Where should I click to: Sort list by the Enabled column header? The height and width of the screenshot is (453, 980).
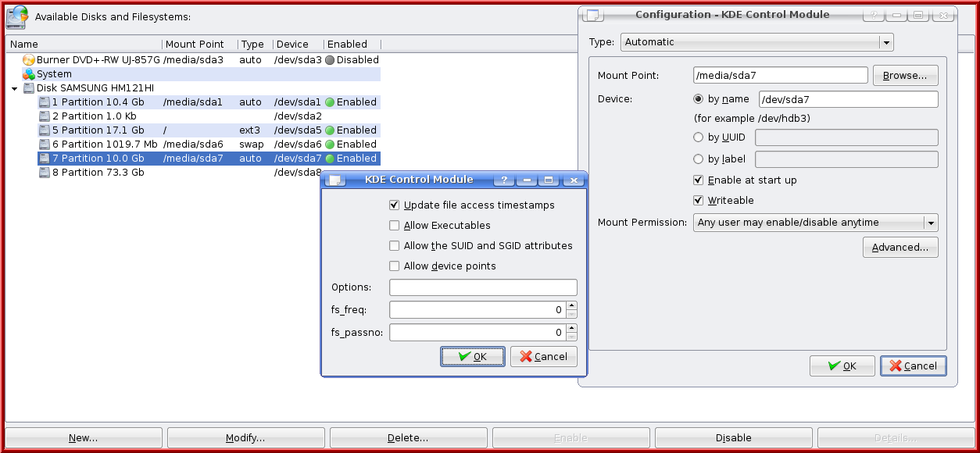[x=352, y=45]
